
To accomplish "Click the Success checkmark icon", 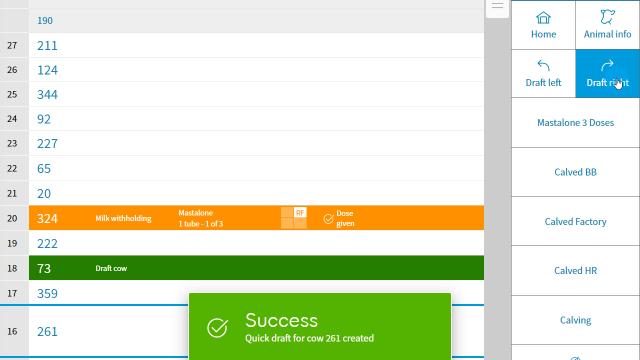I will (217, 328).
